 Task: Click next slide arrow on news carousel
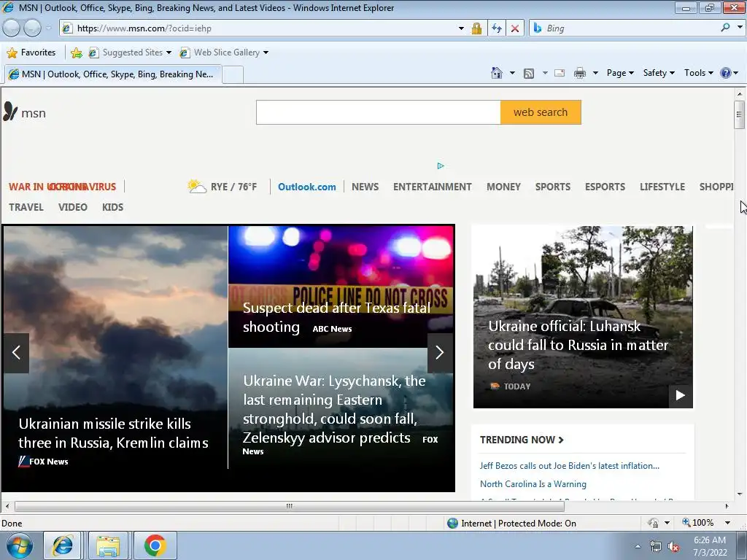click(440, 352)
